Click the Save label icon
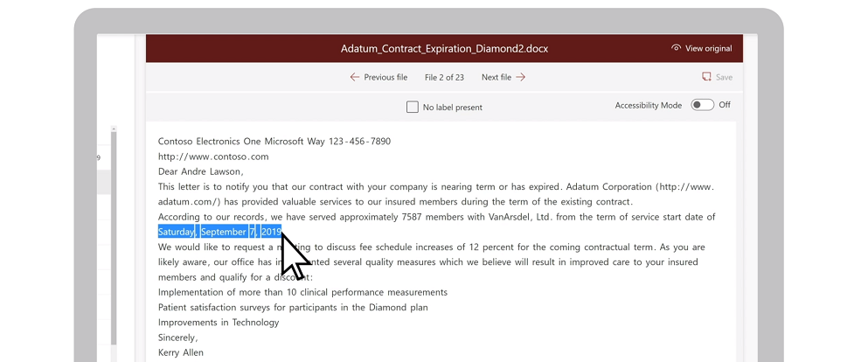The image size is (868, 362). click(x=706, y=77)
